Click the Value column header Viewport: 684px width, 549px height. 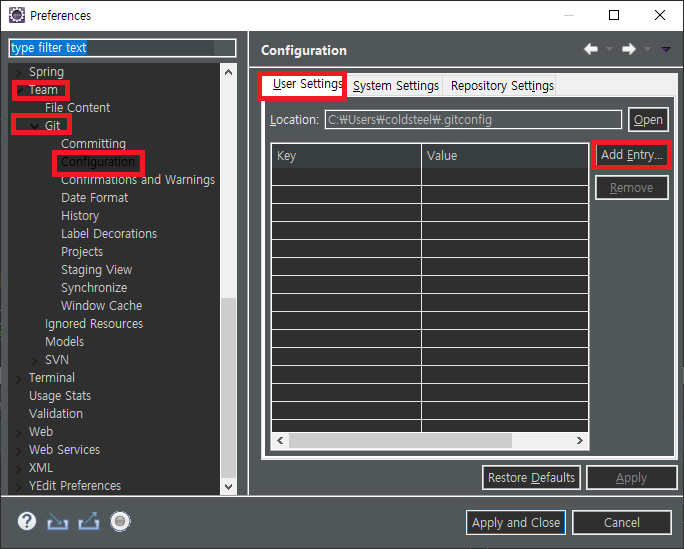[x=505, y=156]
